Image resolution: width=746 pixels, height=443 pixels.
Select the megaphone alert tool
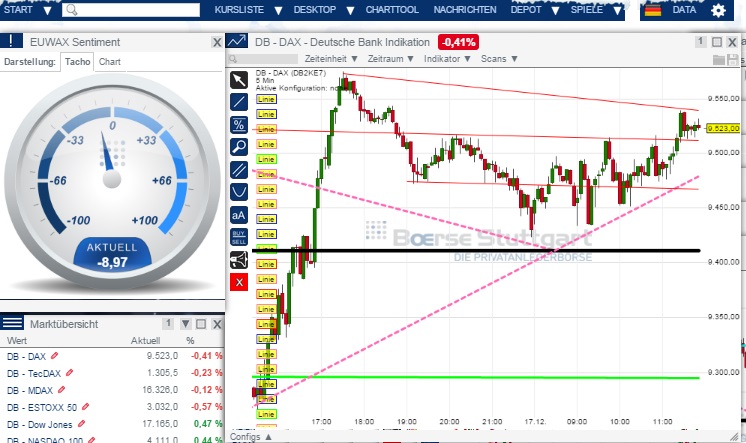(239, 260)
